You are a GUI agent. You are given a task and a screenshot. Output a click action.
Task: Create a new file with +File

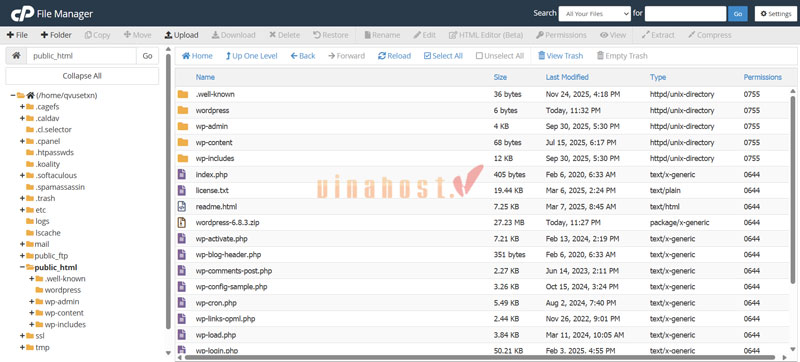pyautogui.click(x=17, y=35)
